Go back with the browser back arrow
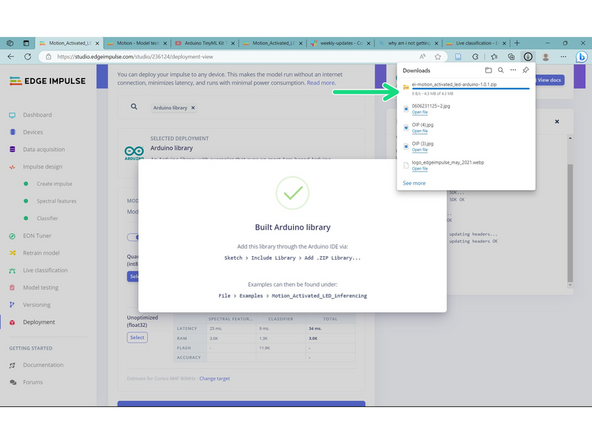592x444 pixels. pos(11,57)
